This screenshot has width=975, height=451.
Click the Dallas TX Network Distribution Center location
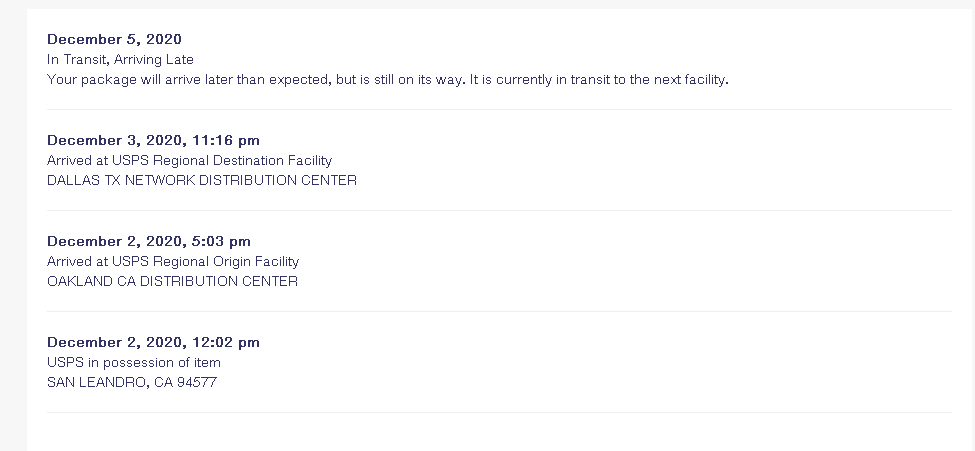(x=201, y=181)
